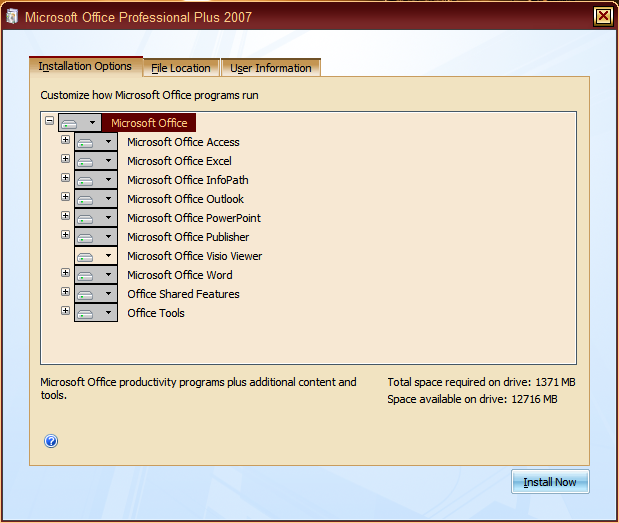Click 'Space available on drive: 12716 MB' text
This screenshot has width=619, height=523.
(472, 399)
